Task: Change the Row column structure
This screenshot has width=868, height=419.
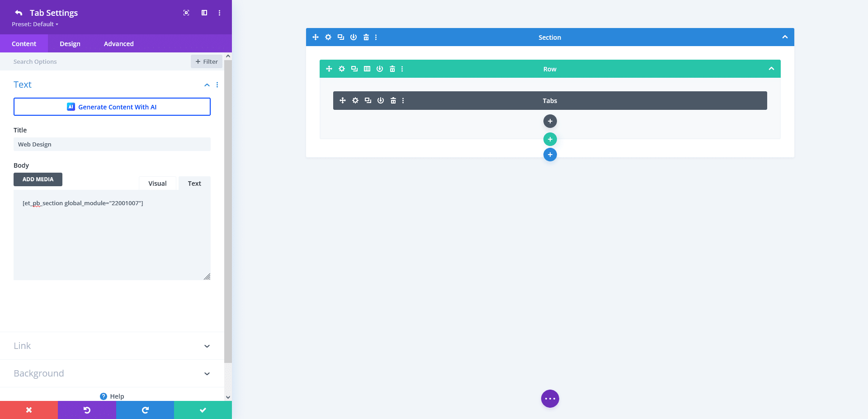Action: [x=367, y=69]
